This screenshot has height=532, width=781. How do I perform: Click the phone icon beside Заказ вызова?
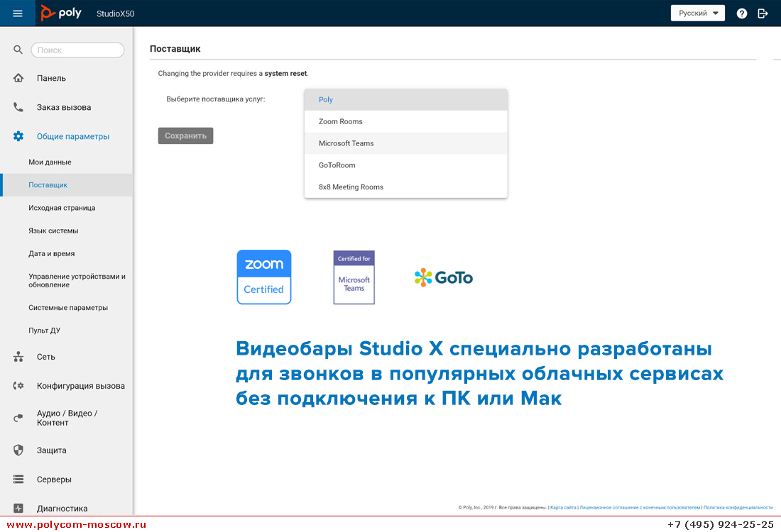pyautogui.click(x=18, y=107)
